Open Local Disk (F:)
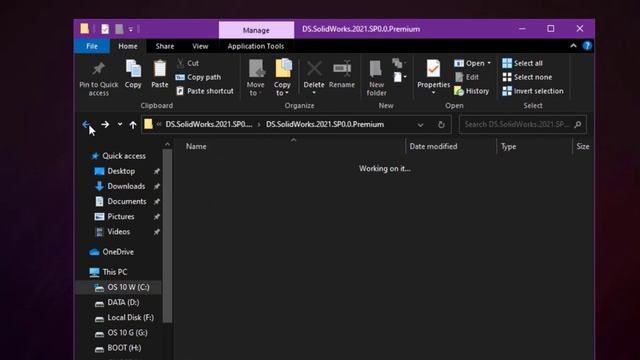The image size is (640, 360). coord(131,318)
